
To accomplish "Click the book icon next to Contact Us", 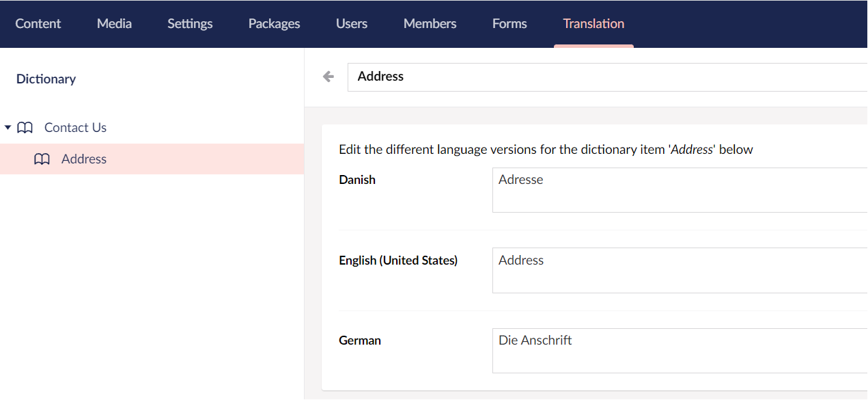I will pyautogui.click(x=25, y=128).
